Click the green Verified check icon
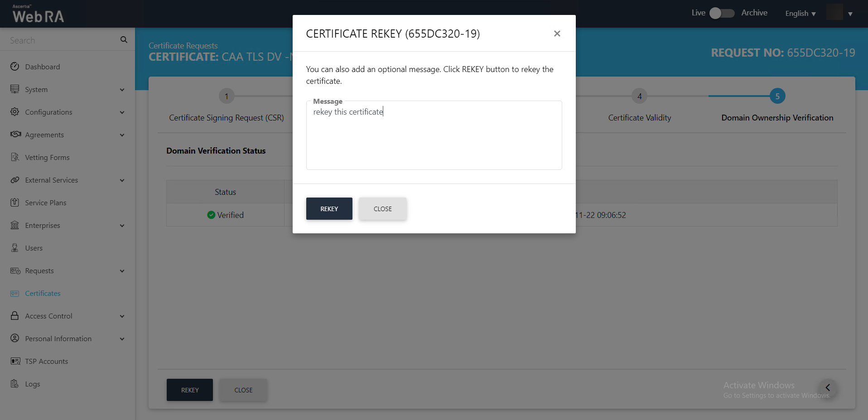868x420 pixels. tap(211, 215)
